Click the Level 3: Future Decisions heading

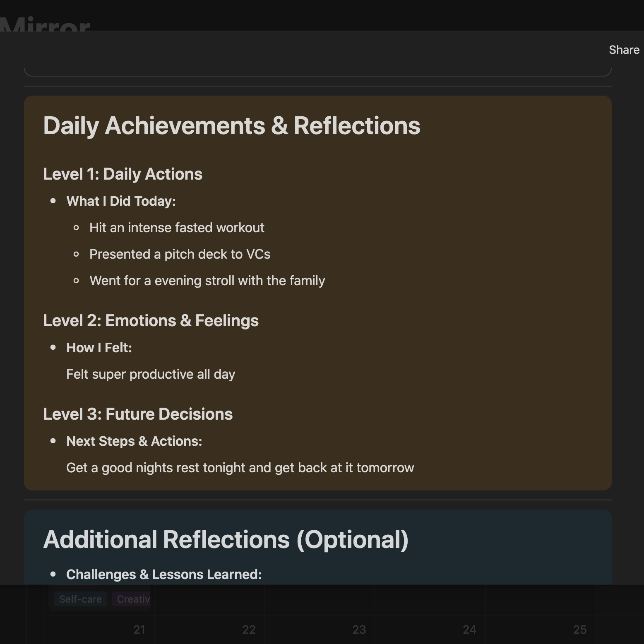tap(138, 414)
